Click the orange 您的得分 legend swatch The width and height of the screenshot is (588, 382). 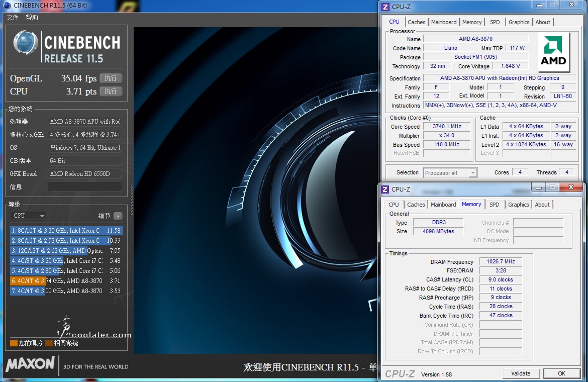(x=14, y=343)
